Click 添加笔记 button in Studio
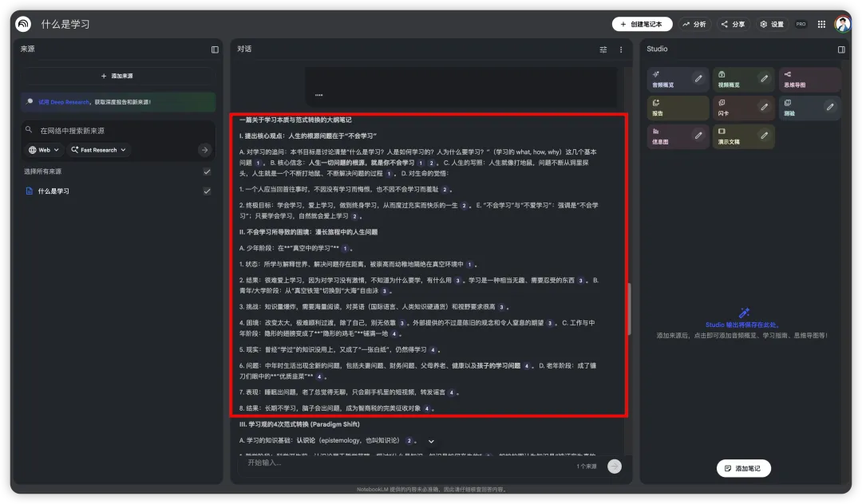 click(x=743, y=468)
